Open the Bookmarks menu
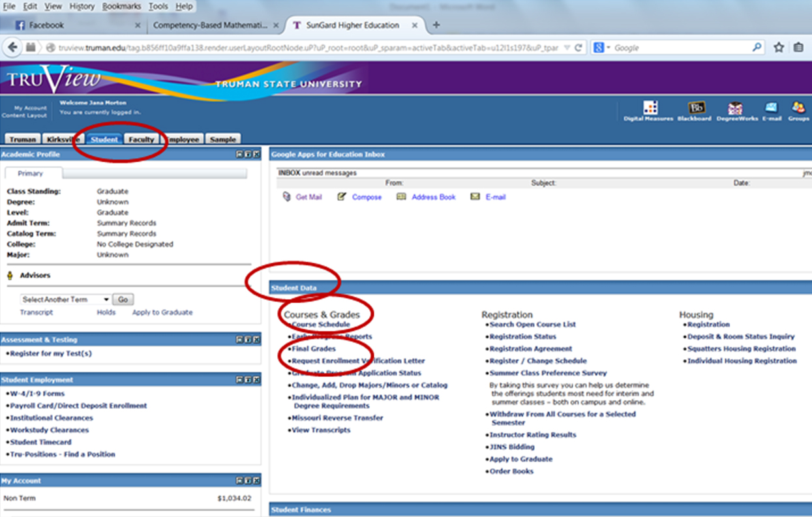 pyautogui.click(x=121, y=7)
